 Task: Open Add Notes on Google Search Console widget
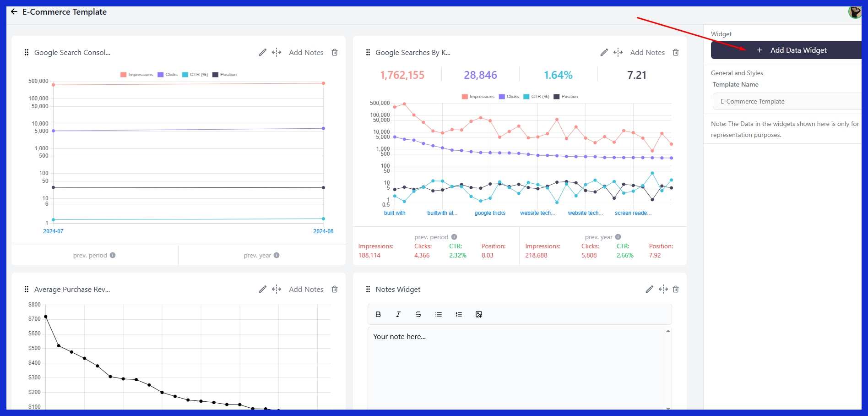click(306, 52)
